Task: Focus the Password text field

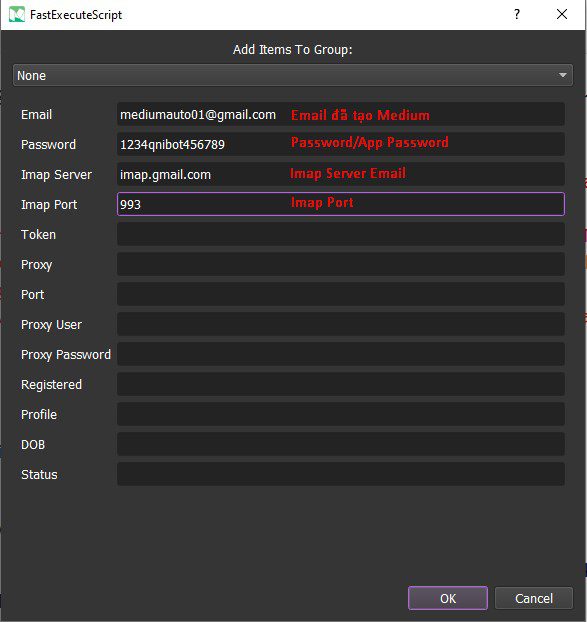Action: [x=341, y=144]
